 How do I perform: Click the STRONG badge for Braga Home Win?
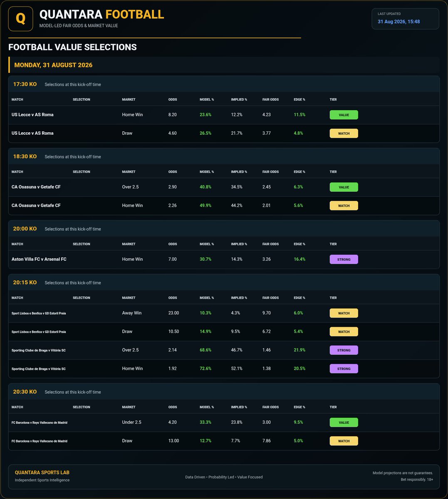(x=344, y=369)
